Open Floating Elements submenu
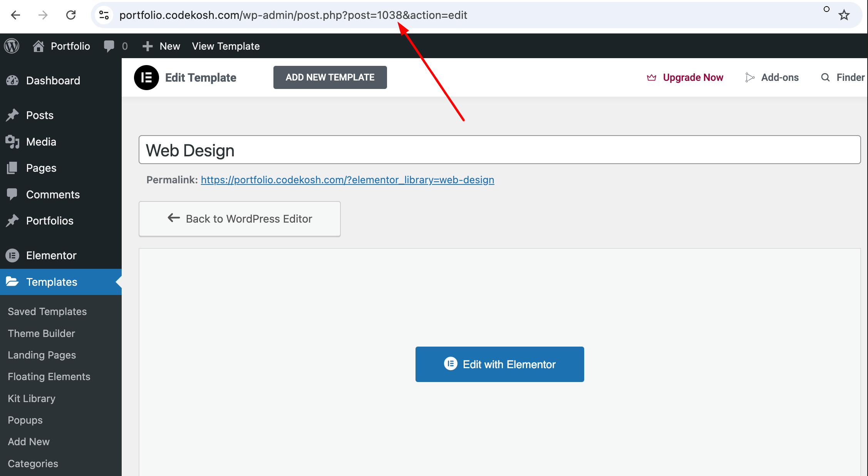 tap(49, 377)
